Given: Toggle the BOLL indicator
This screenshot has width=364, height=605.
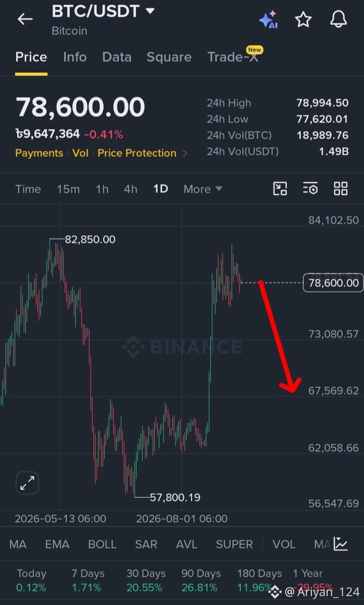Looking at the screenshot, I should 102,544.
